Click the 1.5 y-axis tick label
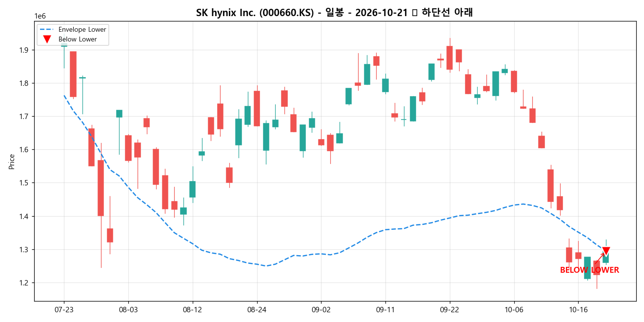Screen dimensions: 644x322 25,183
